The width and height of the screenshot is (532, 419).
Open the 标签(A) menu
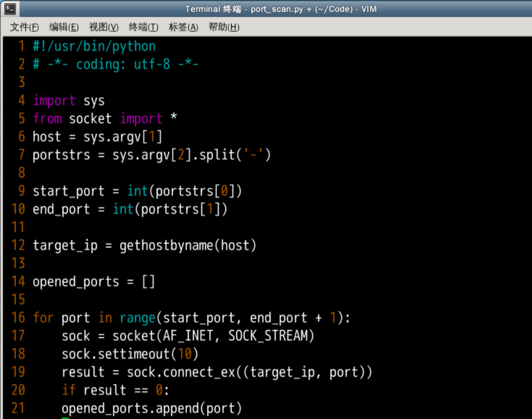(x=183, y=27)
